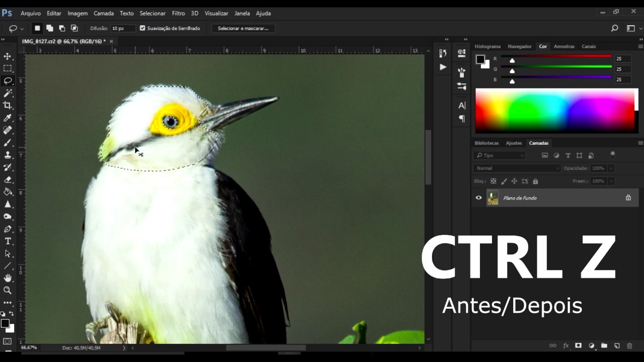This screenshot has height=362, width=644.
Task: Open the Preen. fill dropdown arrow
Action: point(611,181)
